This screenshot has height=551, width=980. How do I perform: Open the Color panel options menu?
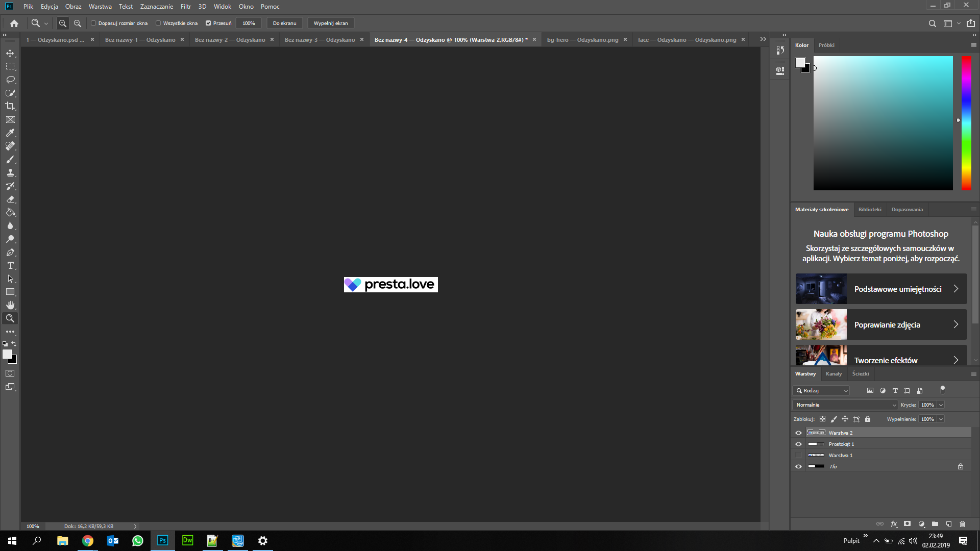[974, 45]
